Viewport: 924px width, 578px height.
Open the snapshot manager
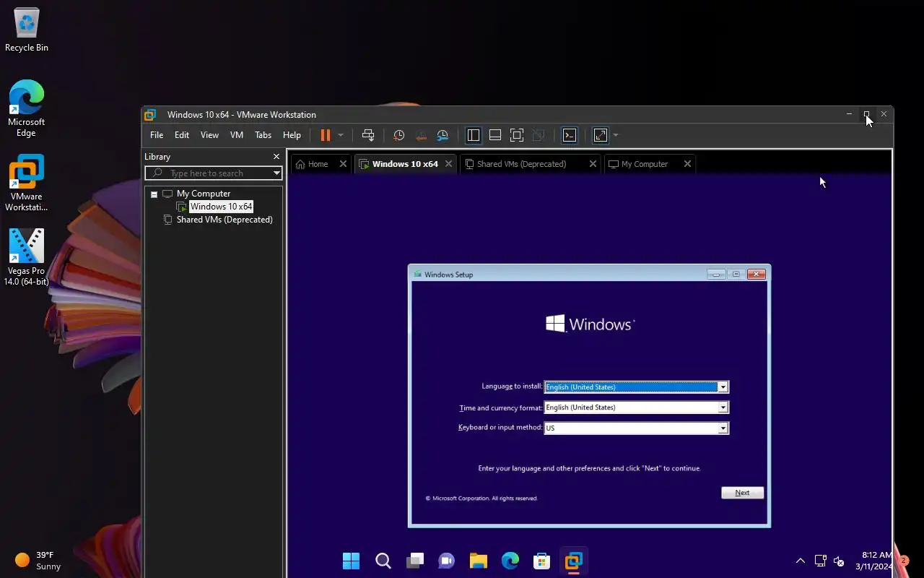tap(443, 135)
